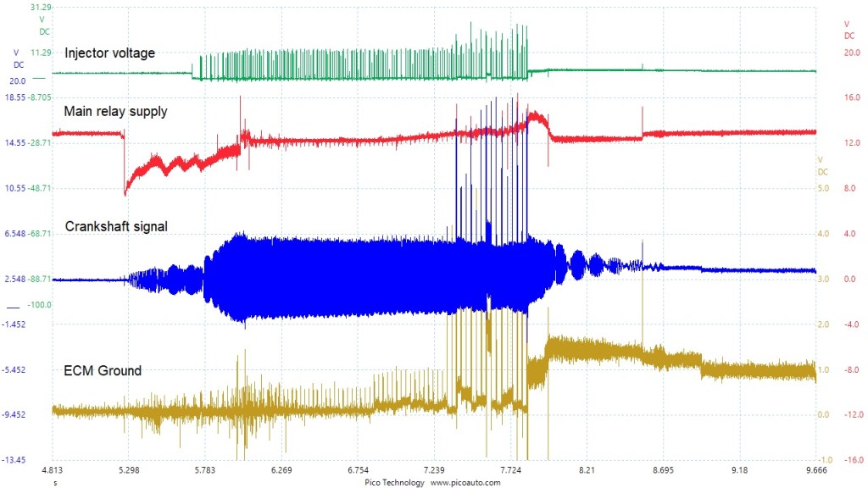This screenshot has height=488, width=868.
Task: Click the 16.0 value on red axis
Action: tap(851, 97)
